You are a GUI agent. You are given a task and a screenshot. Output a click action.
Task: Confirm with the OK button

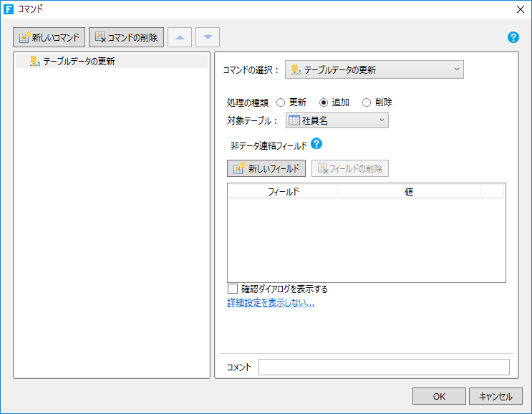[x=439, y=396]
